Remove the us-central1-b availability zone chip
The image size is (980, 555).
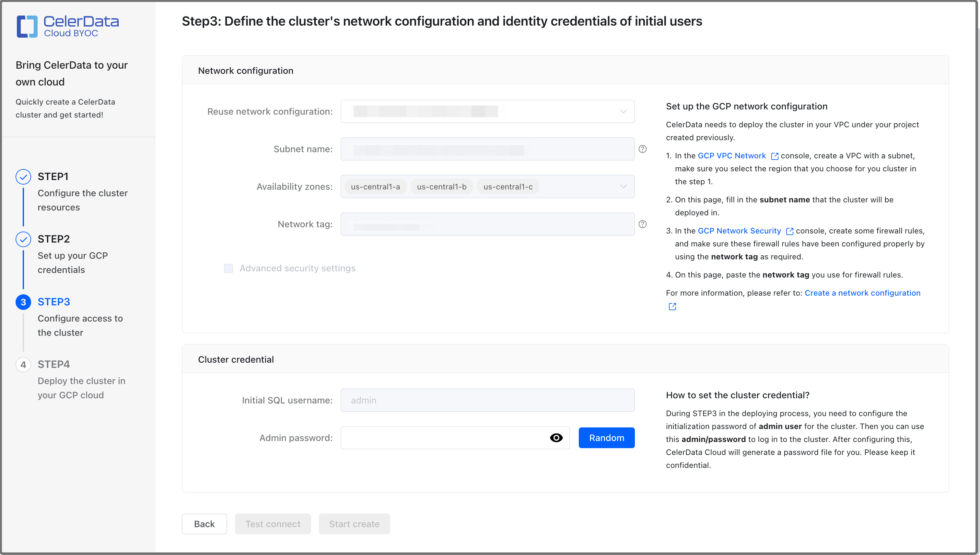tap(441, 187)
